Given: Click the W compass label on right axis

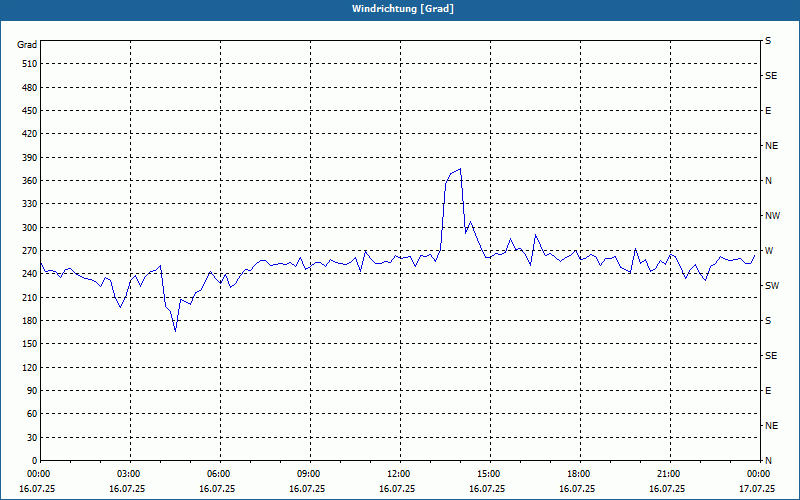Looking at the screenshot, I should click(769, 251).
